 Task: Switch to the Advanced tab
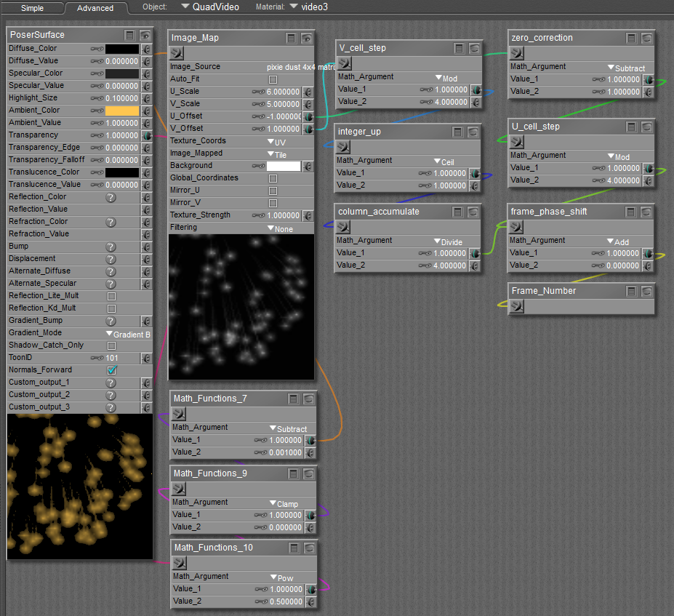(95, 8)
